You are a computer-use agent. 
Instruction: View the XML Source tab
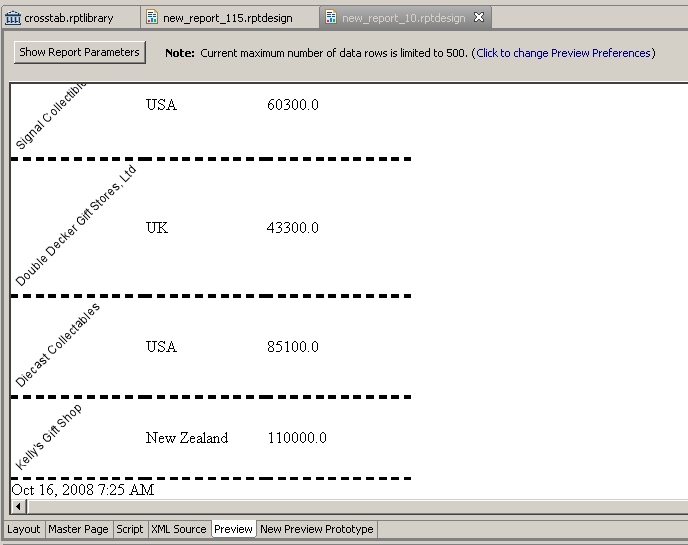[179, 529]
